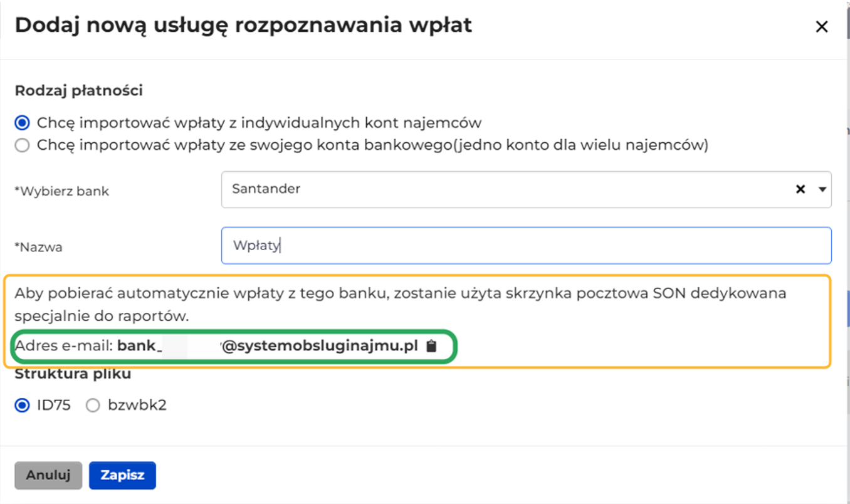Click the Anuluj button
Screen dimensions: 850x504
tap(48, 475)
